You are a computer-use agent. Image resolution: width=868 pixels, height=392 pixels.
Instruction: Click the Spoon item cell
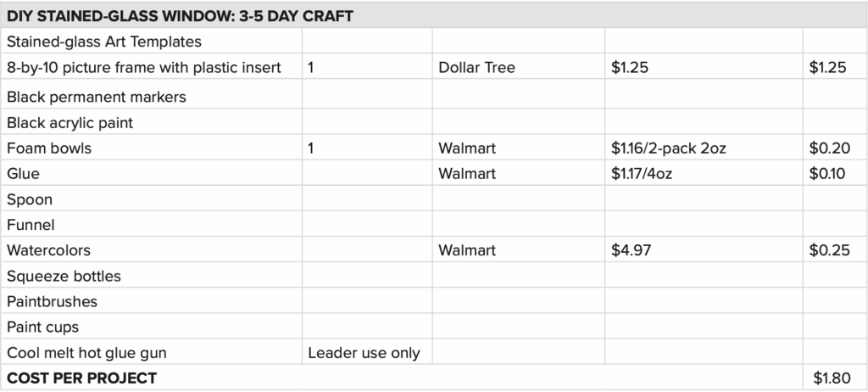(x=30, y=200)
